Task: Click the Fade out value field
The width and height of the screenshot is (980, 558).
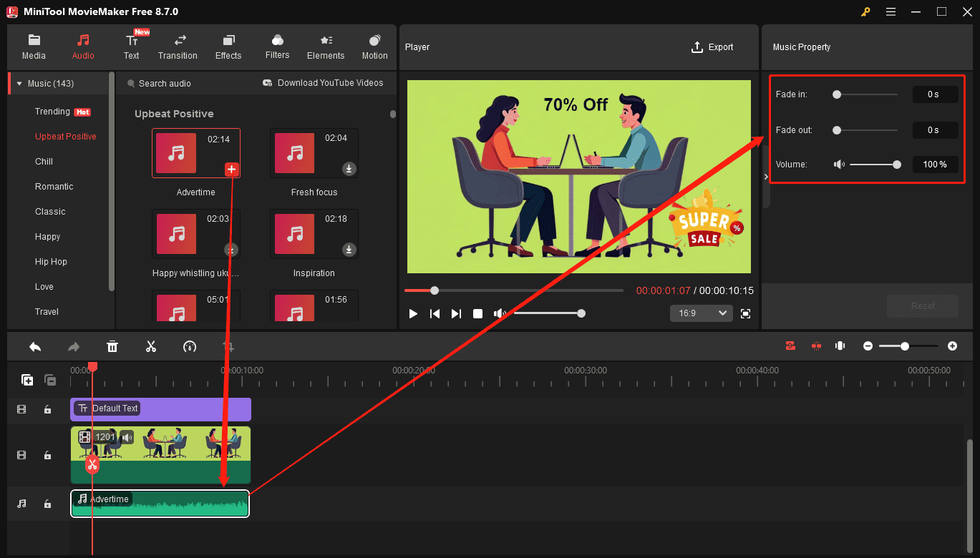Action: click(935, 130)
